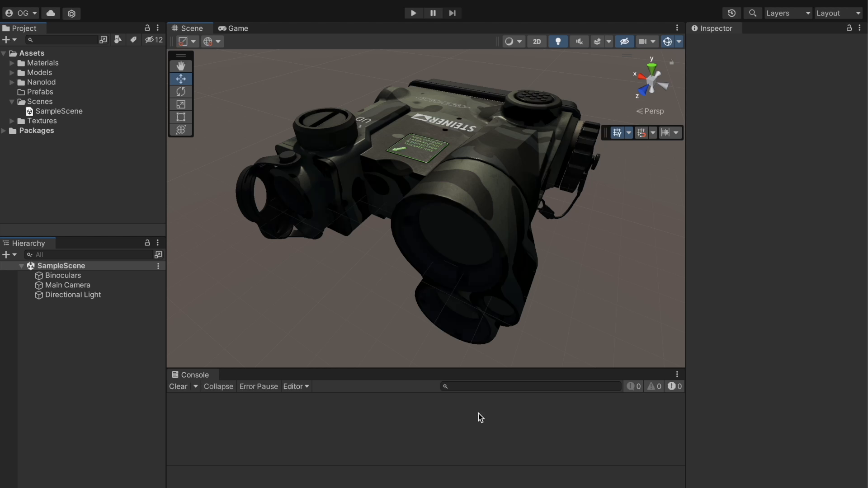868x488 pixels.
Task: Click the scene orientation gizmo Y axis
Action: (651, 68)
